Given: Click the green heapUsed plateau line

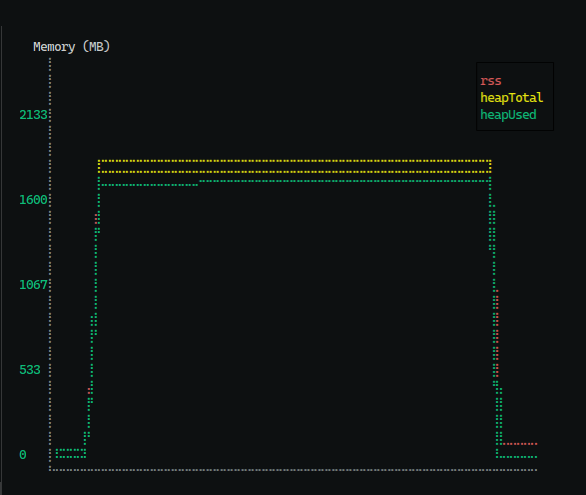Looking at the screenshot, I should pos(344,181).
